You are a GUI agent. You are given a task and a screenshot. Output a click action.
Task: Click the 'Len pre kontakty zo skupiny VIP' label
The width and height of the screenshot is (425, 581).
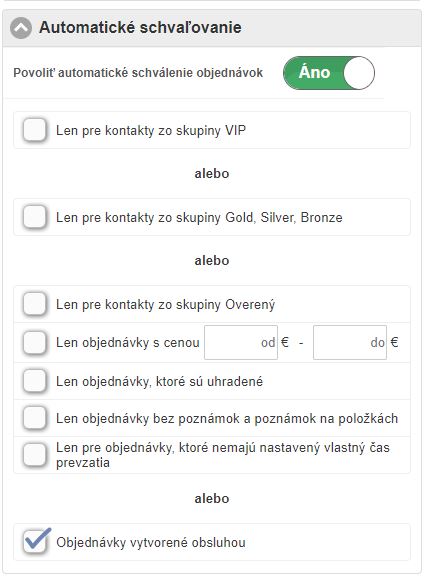pyautogui.click(x=151, y=130)
